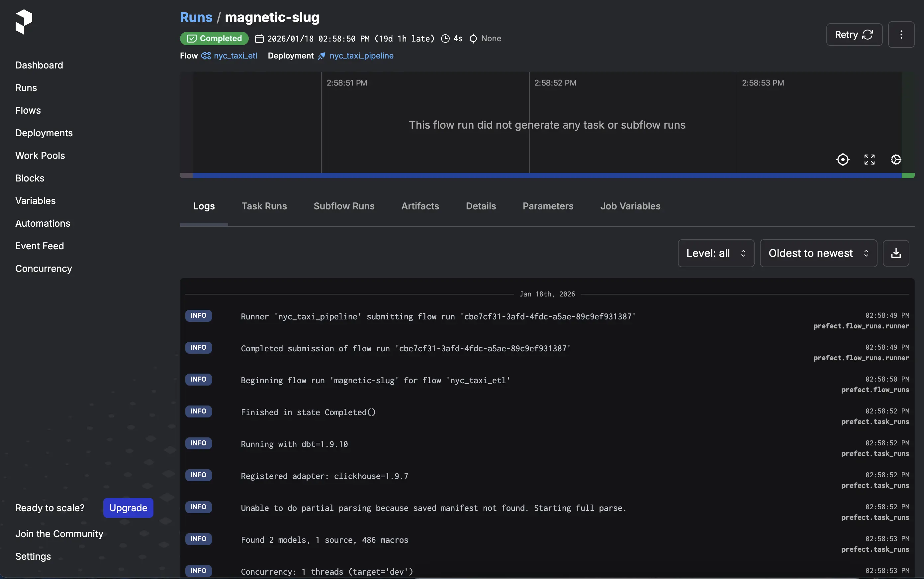Expand the timeline graph to fullscreen
This screenshot has height=579, width=924.
tap(869, 159)
